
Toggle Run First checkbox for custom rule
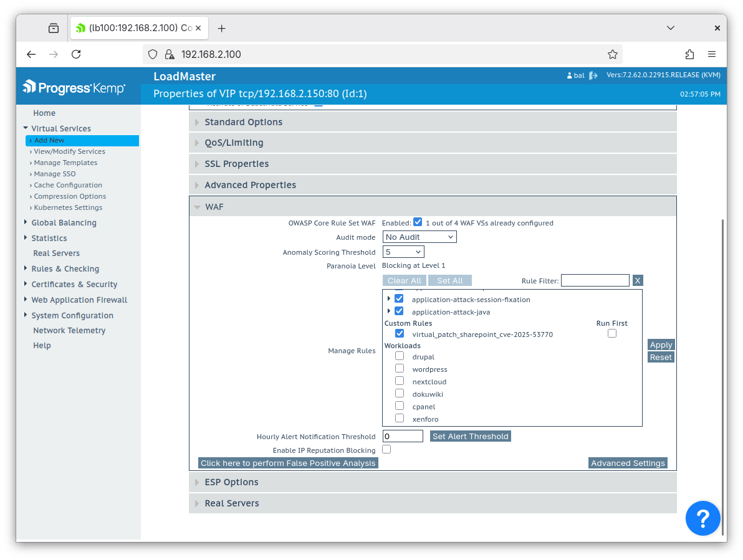point(612,334)
